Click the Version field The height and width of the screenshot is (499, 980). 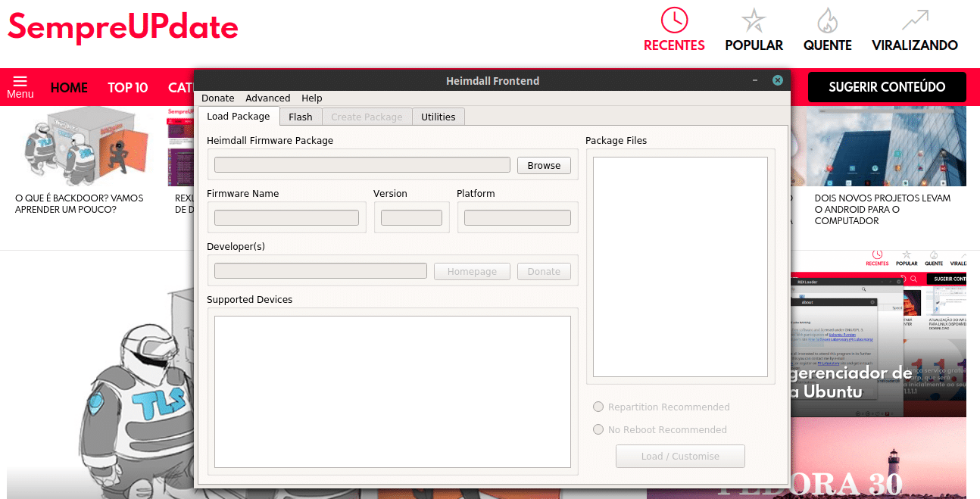coord(411,218)
